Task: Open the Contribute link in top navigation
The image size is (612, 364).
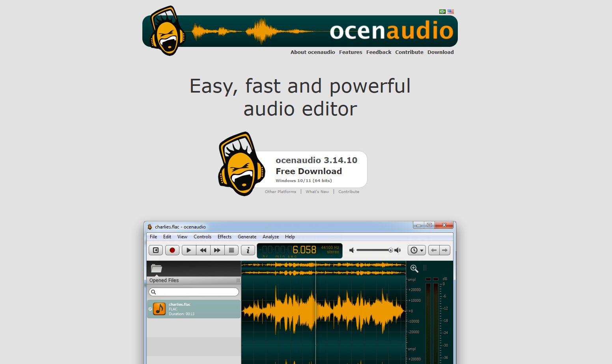Action: pos(409,52)
